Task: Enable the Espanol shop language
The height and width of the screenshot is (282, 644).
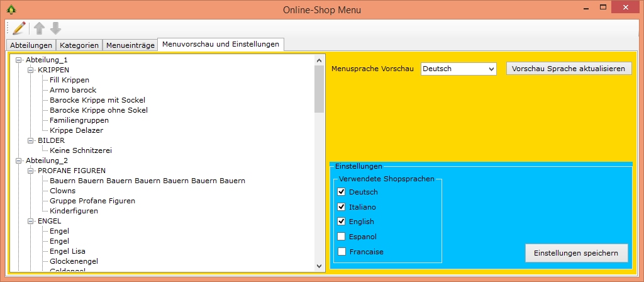Action: [x=341, y=237]
